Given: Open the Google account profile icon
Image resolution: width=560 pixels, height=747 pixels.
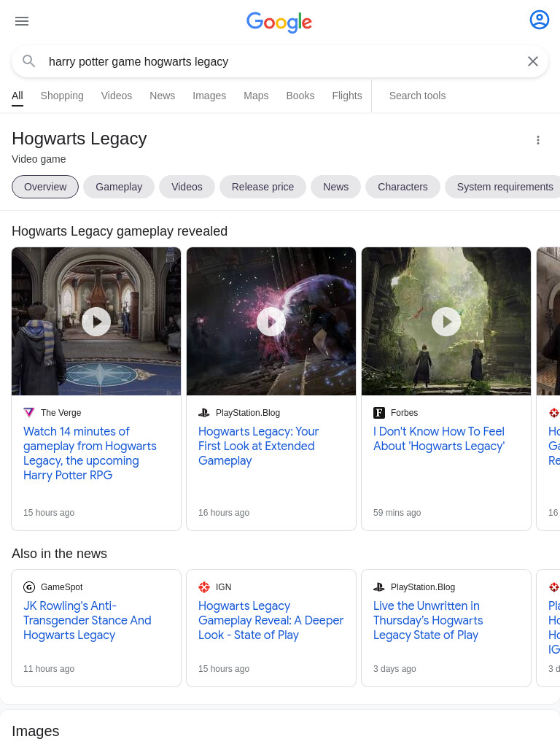Looking at the screenshot, I should (x=539, y=20).
